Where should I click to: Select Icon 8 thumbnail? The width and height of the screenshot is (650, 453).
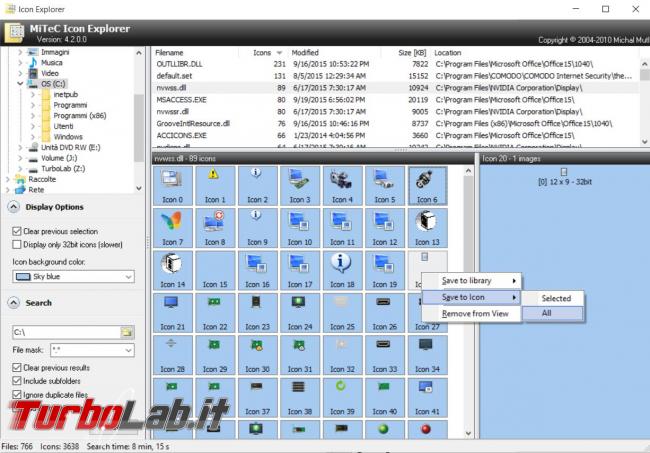point(215,228)
